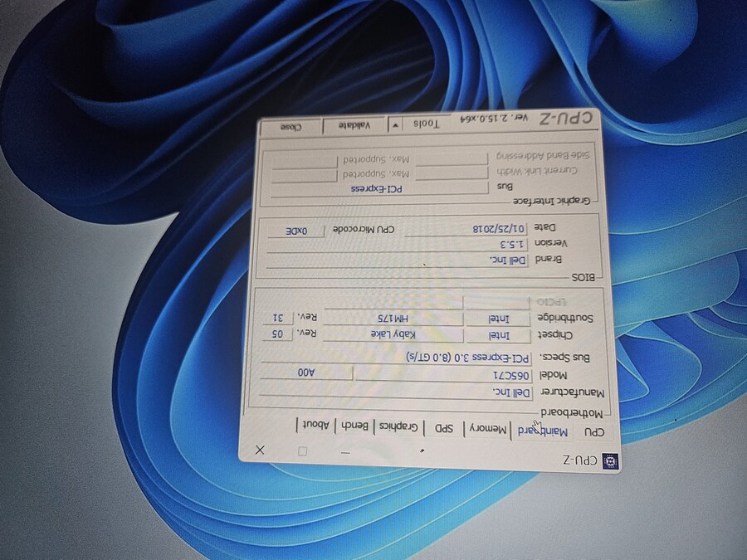
Task: Minimize the CPU-Z window
Action: (345, 452)
